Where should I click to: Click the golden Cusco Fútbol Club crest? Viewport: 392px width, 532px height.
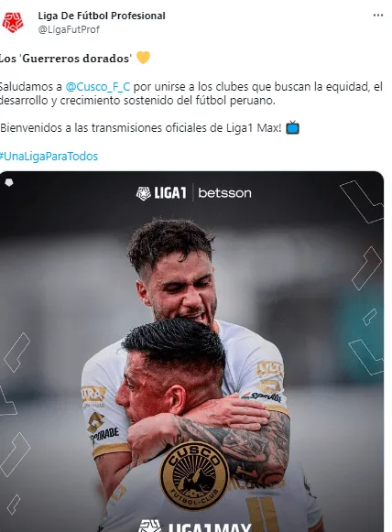tap(194, 475)
